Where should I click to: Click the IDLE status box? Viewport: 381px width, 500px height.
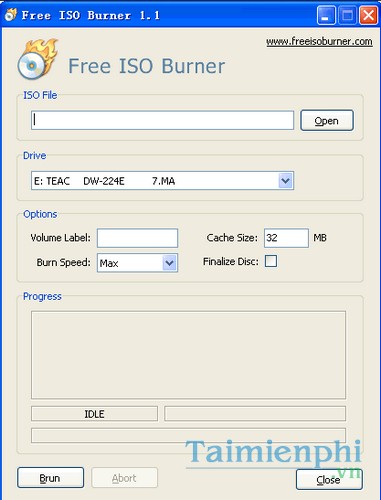click(94, 414)
